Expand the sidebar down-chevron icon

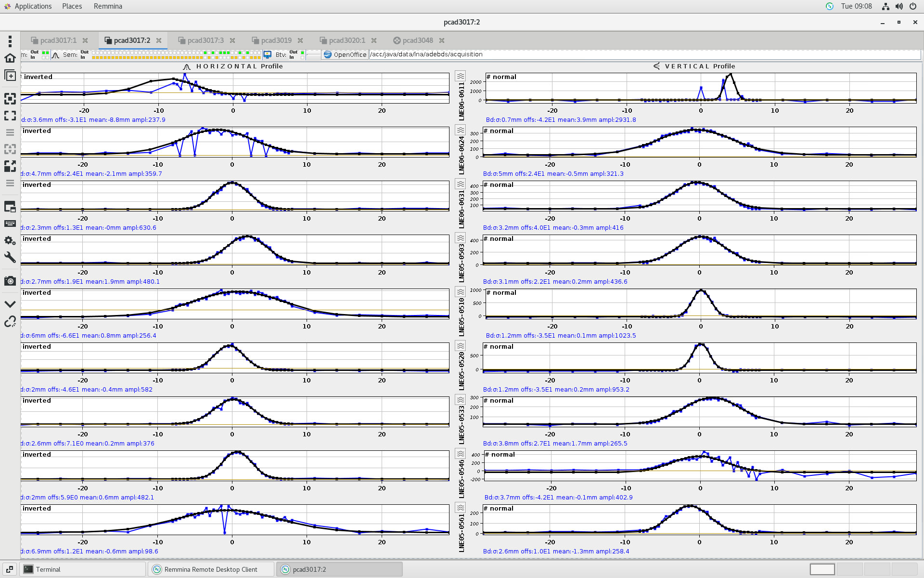click(x=10, y=304)
